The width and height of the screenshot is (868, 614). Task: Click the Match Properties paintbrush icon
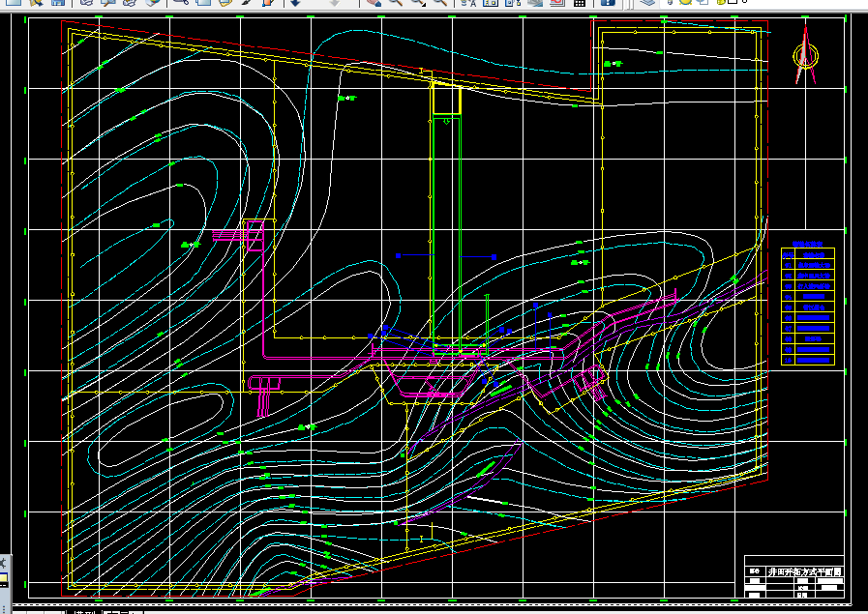(x=247, y=2)
